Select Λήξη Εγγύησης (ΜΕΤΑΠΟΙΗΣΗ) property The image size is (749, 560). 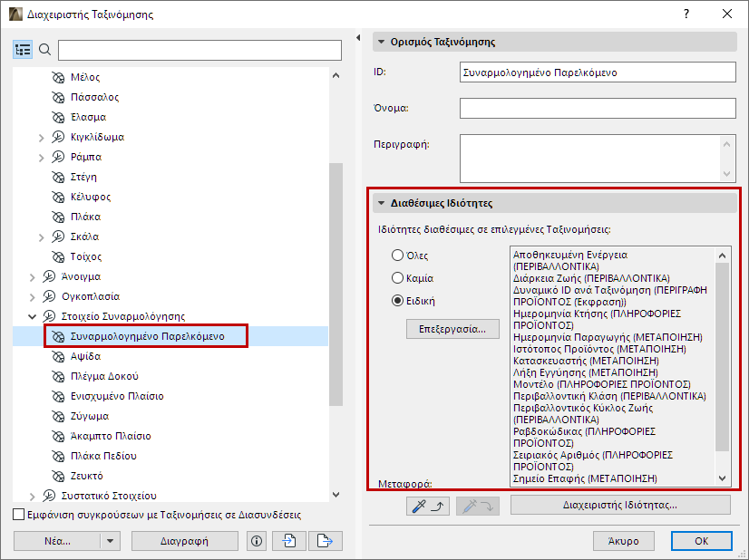click(x=585, y=372)
